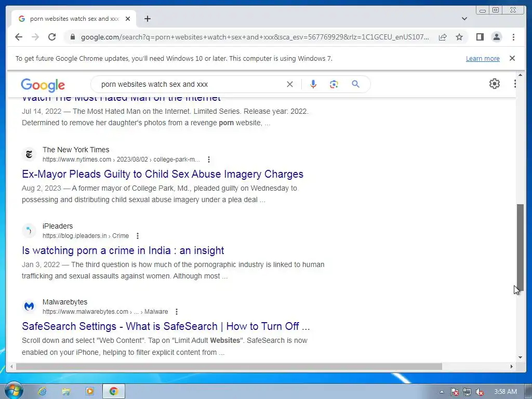This screenshot has width=532, height=399.
Task: Click the Malwarebytes favicon
Action: click(29, 307)
